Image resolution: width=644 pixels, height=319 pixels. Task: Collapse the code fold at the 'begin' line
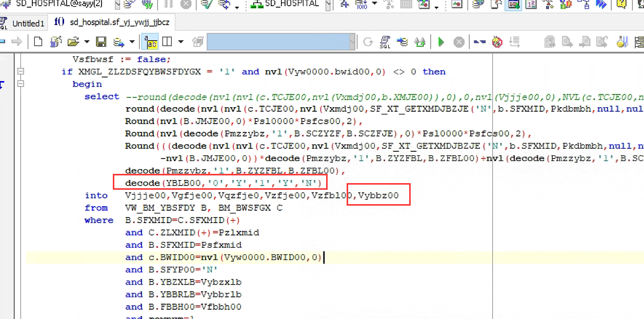[x=21, y=84]
